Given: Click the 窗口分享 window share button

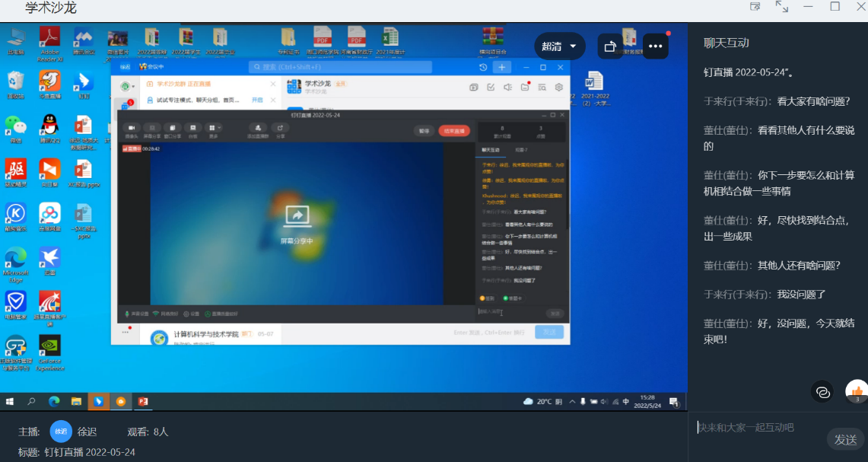Looking at the screenshot, I should (172, 131).
